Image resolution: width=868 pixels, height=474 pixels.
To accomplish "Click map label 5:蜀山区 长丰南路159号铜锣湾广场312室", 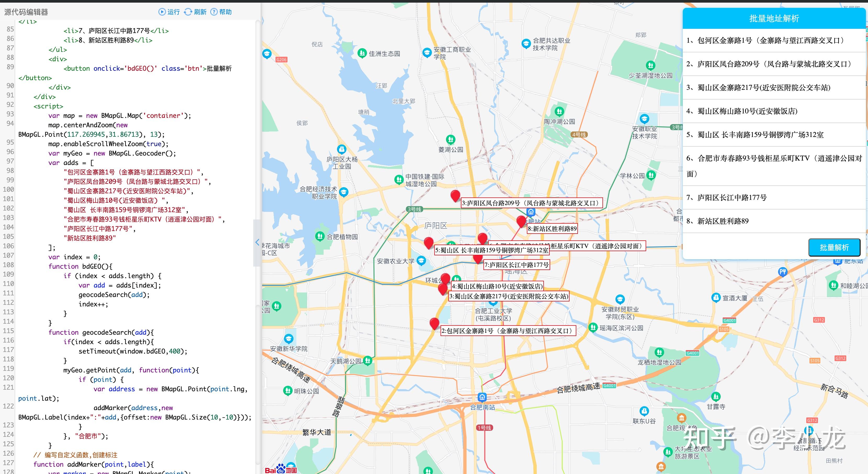I will 492,250.
